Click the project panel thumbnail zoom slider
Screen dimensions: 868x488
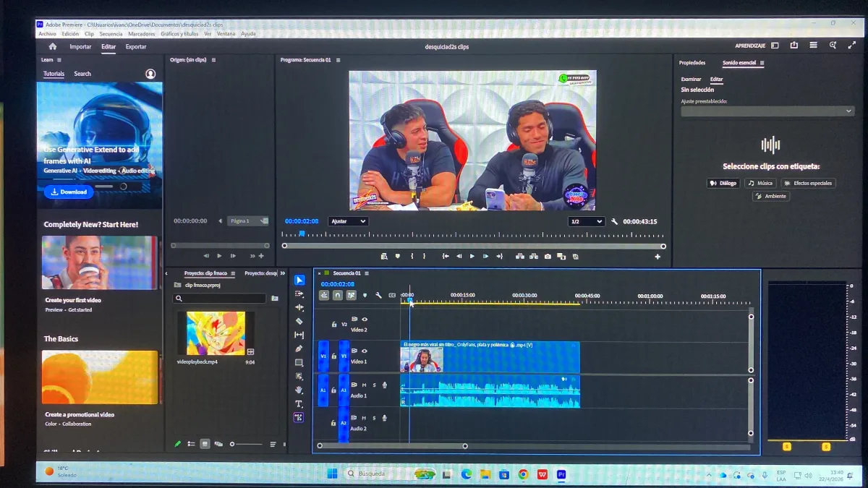(x=247, y=444)
